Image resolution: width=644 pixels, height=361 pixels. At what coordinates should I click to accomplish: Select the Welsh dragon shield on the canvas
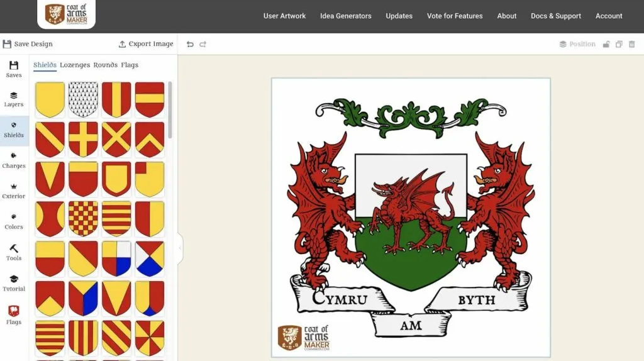pos(411,222)
